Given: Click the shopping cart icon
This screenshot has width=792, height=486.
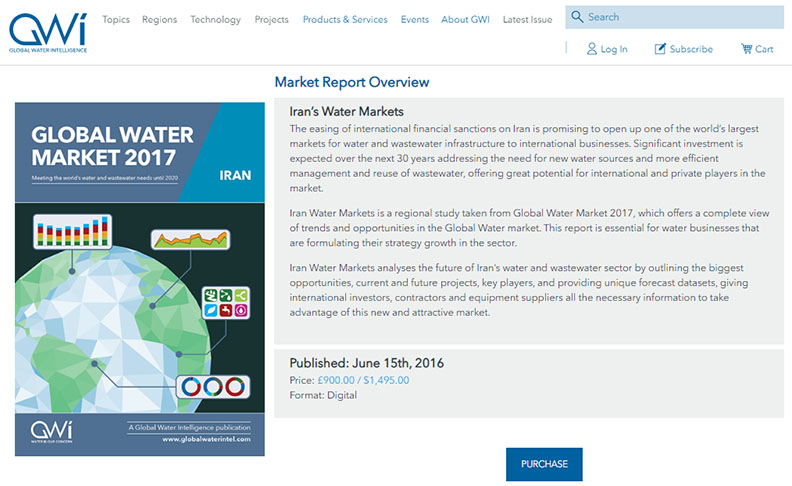Looking at the screenshot, I should [747, 48].
